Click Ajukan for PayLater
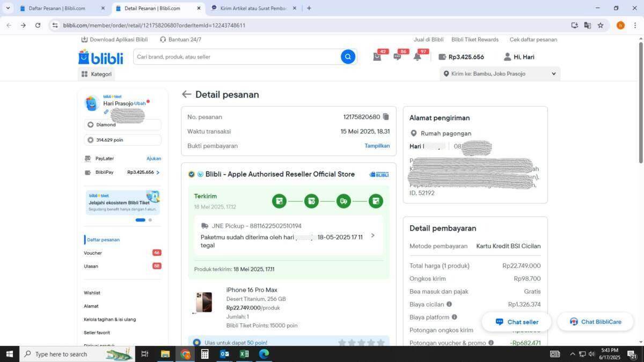Viewport: 644px width, 362px height. tap(154, 159)
